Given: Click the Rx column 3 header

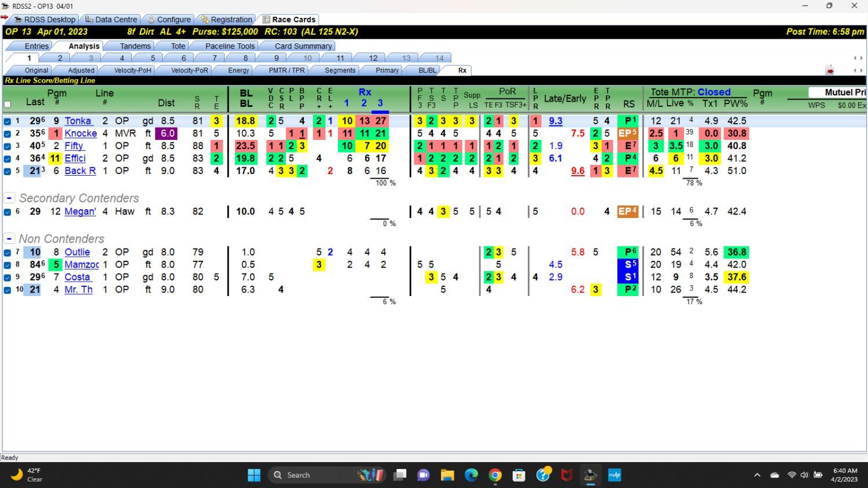Looking at the screenshot, I should 380,103.
